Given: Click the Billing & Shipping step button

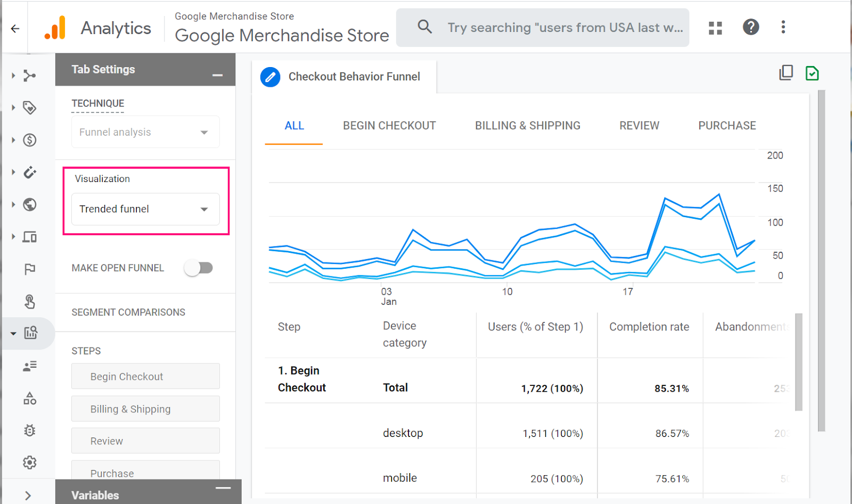Looking at the screenshot, I should point(145,409).
